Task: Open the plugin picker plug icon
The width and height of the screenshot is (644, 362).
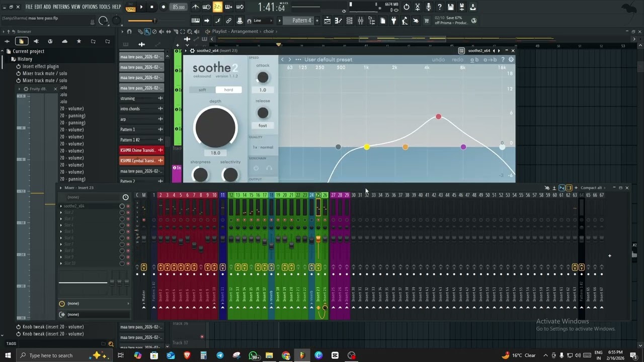Action: (x=393, y=21)
